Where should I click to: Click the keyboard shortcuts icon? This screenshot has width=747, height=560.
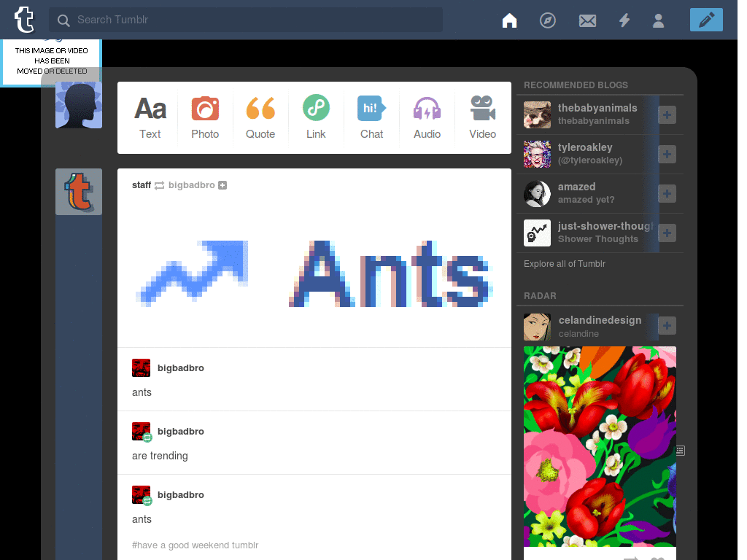tap(681, 451)
